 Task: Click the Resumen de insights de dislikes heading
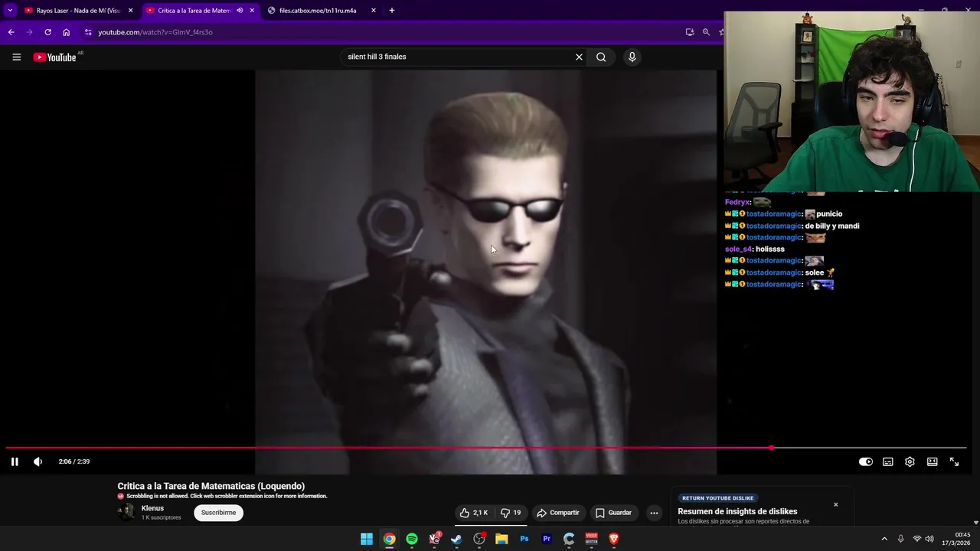point(737,511)
